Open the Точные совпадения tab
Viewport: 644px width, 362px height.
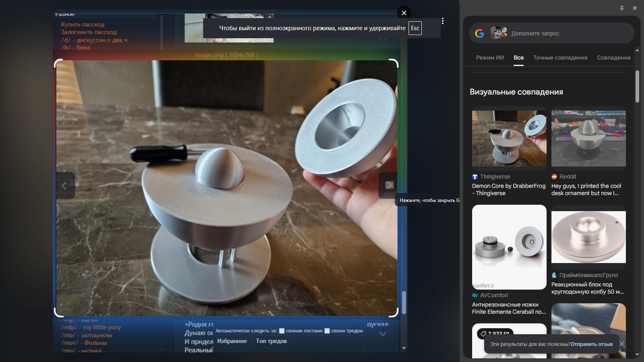[x=560, y=58]
